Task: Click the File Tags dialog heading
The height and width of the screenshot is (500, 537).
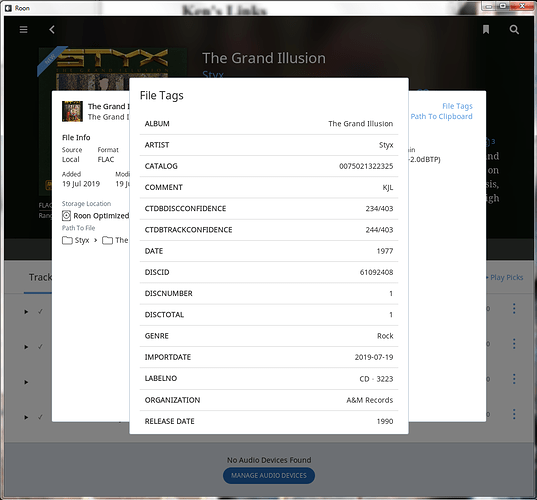Action: 162,96
